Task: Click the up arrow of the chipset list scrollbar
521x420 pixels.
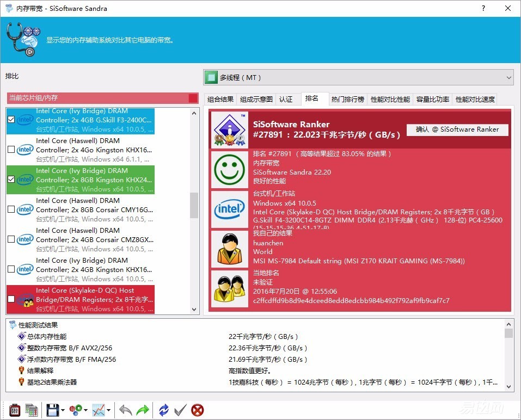Action: pyautogui.click(x=194, y=113)
